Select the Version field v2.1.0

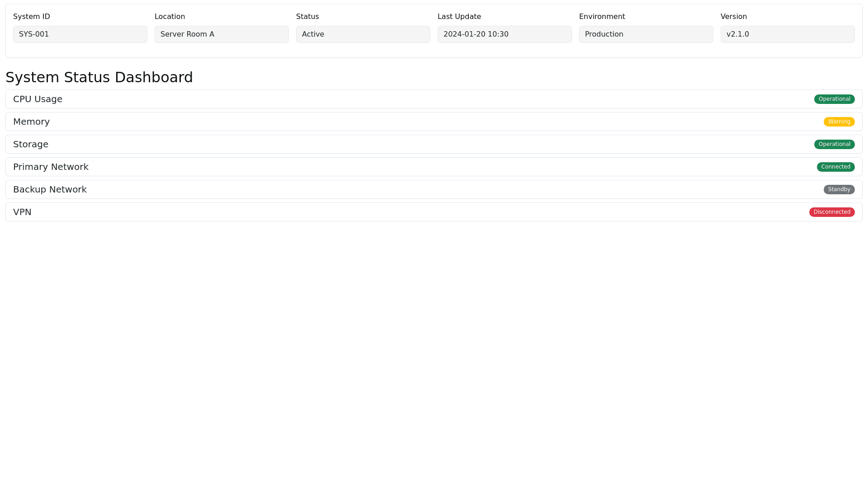tap(788, 34)
